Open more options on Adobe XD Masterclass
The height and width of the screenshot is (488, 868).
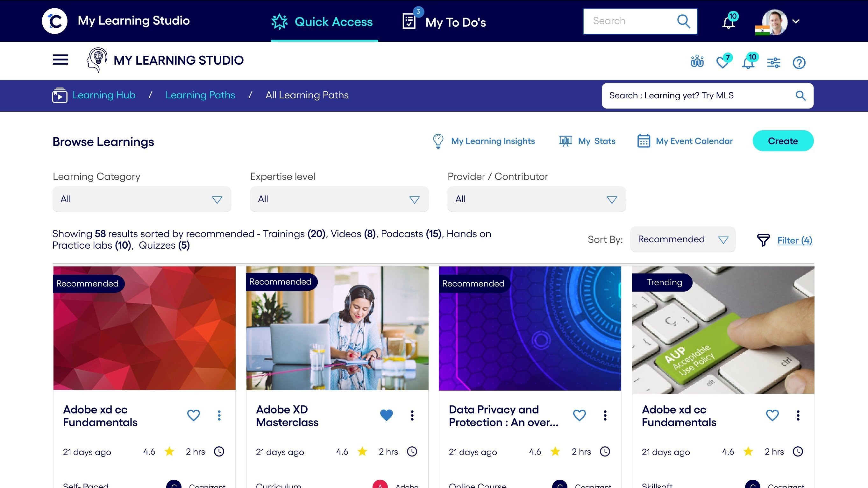[412, 415]
